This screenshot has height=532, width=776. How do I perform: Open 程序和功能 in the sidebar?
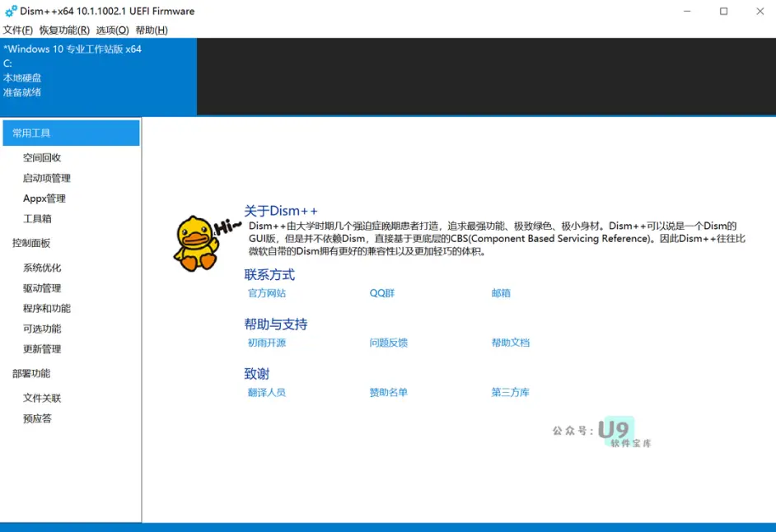47,308
